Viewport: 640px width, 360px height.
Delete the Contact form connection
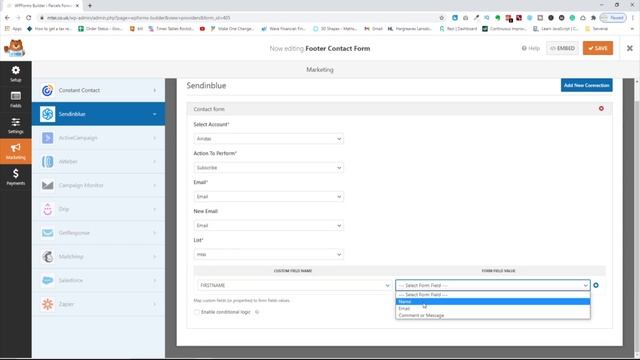tap(601, 109)
